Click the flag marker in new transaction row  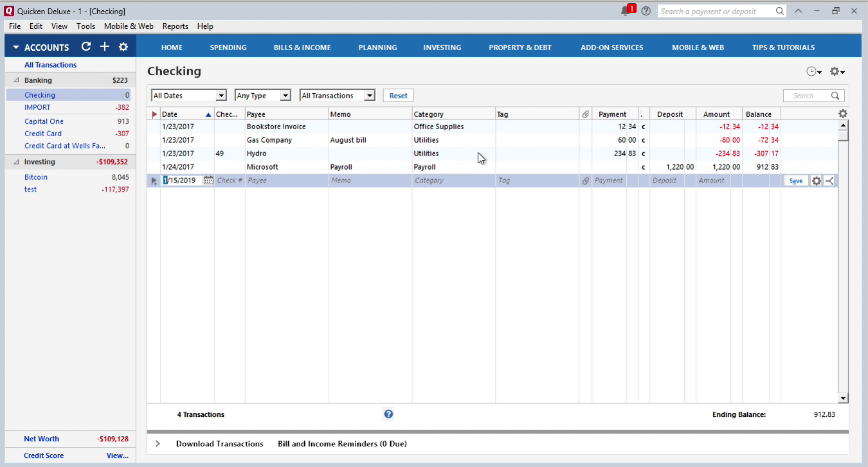tap(154, 181)
